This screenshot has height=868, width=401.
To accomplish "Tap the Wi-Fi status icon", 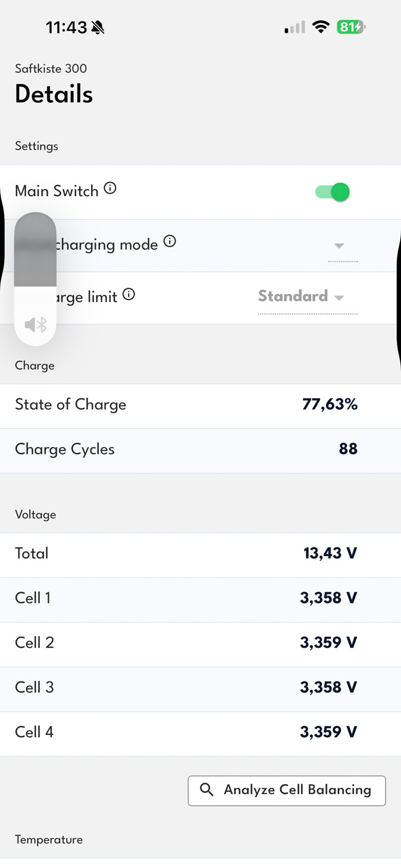I will click(x=321, y=27).
